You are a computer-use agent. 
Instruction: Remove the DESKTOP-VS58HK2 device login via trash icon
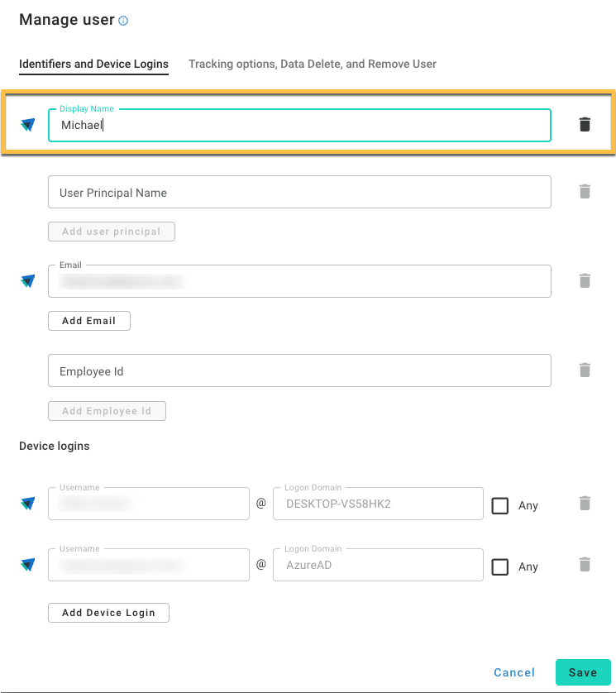[585, 503]
